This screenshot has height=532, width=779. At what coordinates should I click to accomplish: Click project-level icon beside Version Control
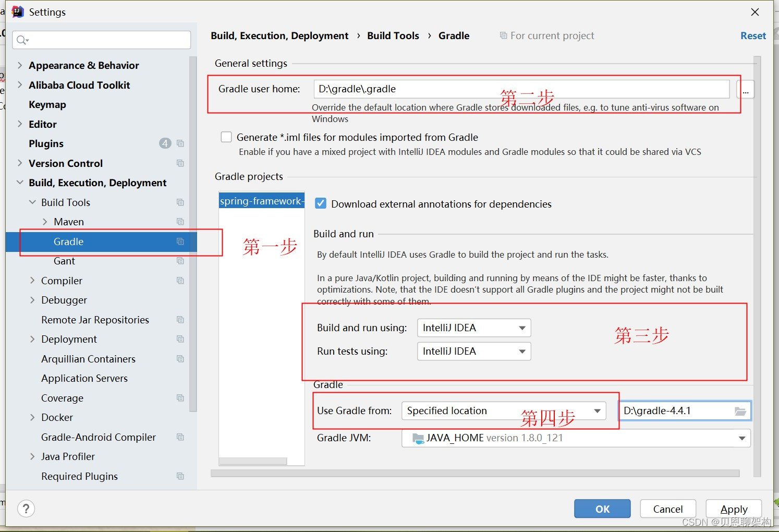point(180,163)
